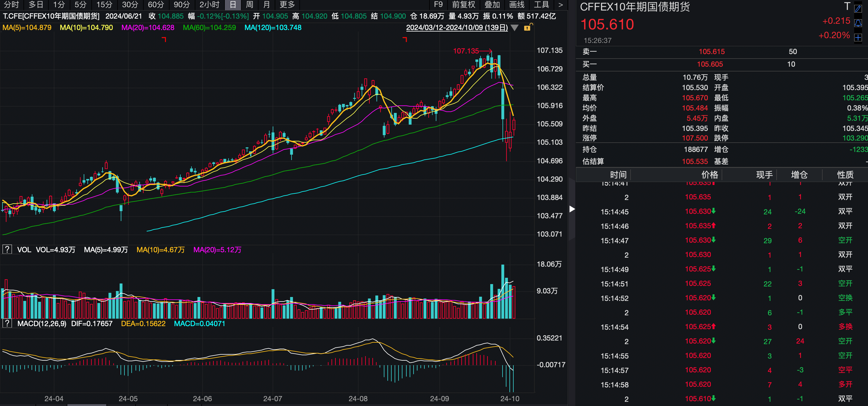868x406 pixels.
Task: Switch to the 60分 timeframe tab
Action: click(156, 5)
